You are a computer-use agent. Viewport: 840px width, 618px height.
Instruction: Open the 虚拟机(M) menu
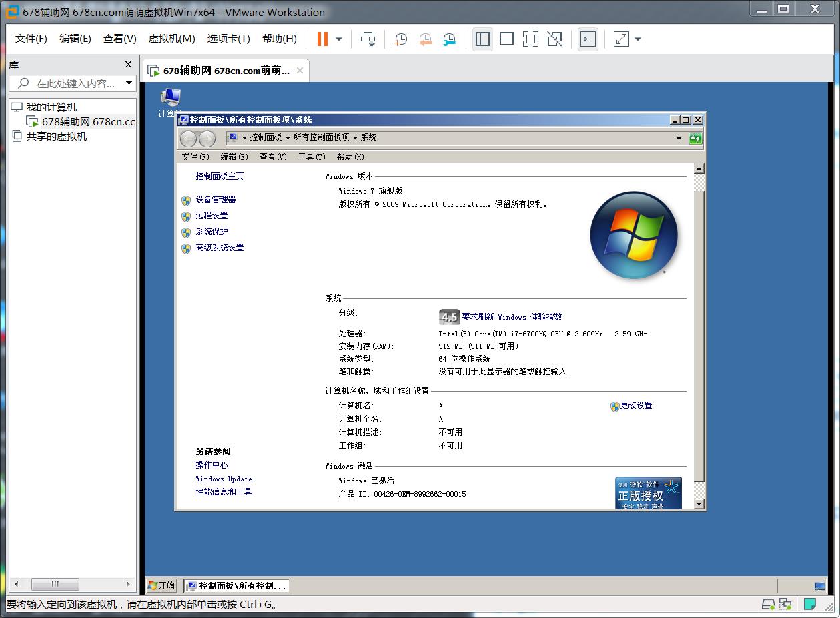[x=171, y=39]
